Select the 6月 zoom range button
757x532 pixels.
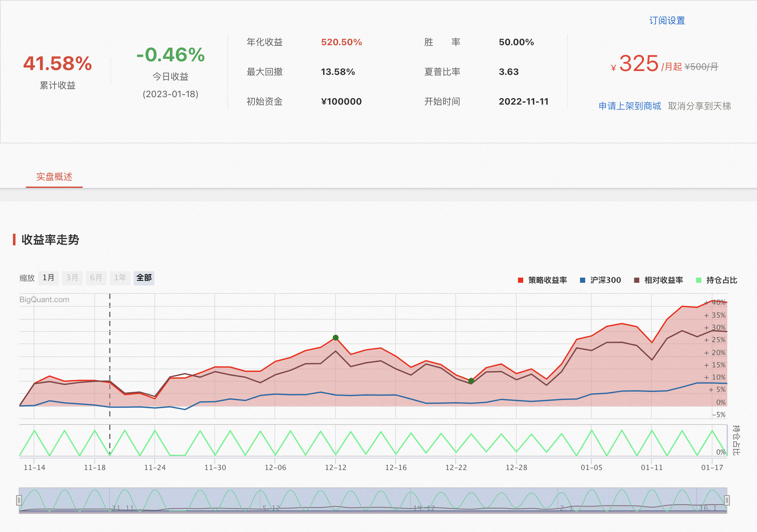96,278
